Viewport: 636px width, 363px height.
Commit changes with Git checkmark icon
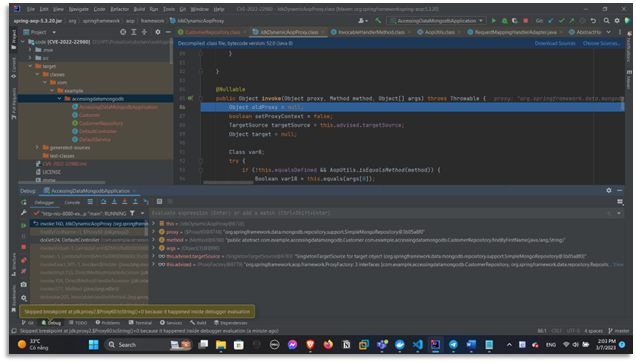(561, 21)
